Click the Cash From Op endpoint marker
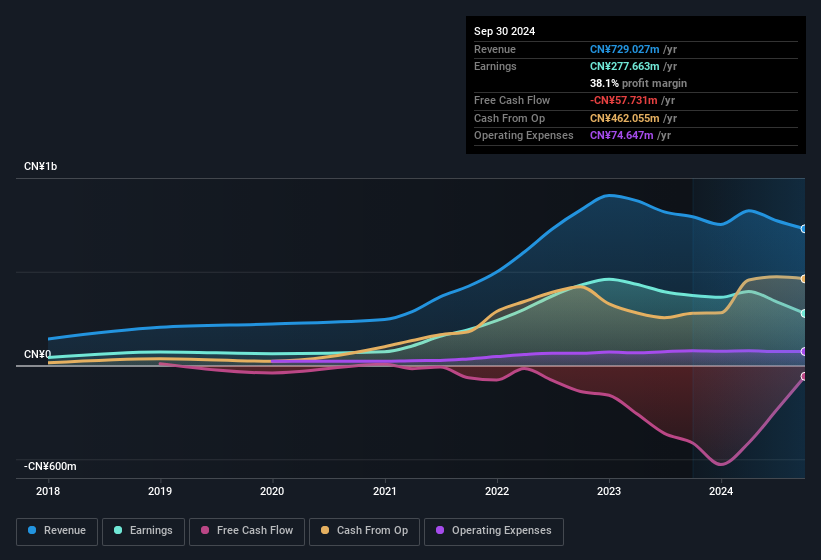The height and width of the screenshot is (560, 821). pyautogui.click(x=804, y=279)
